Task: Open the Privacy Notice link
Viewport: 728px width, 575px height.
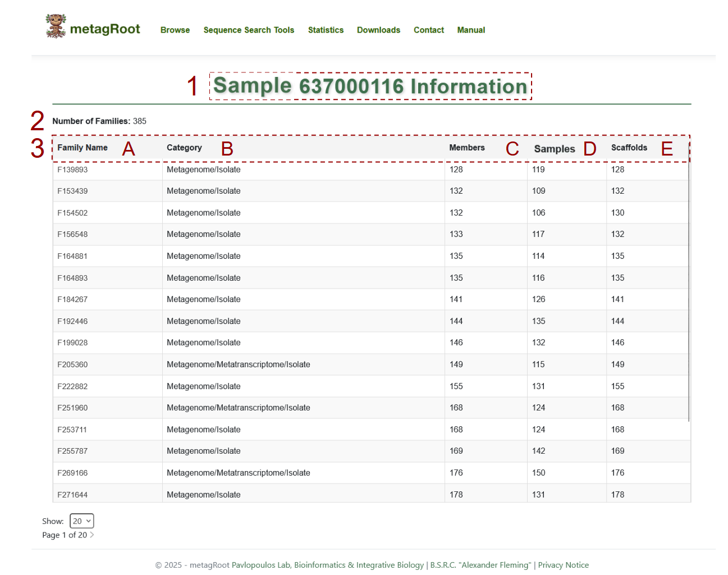Action: 564,565
